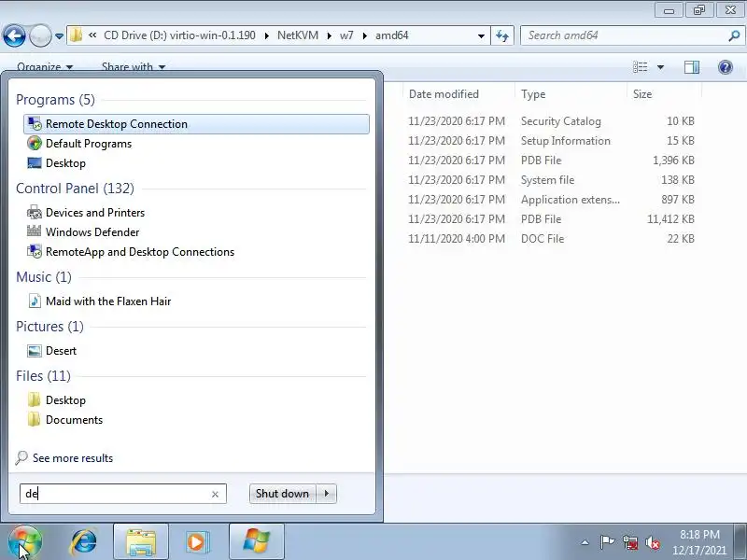Open Devices and Printers

click(x=86, y=213)
